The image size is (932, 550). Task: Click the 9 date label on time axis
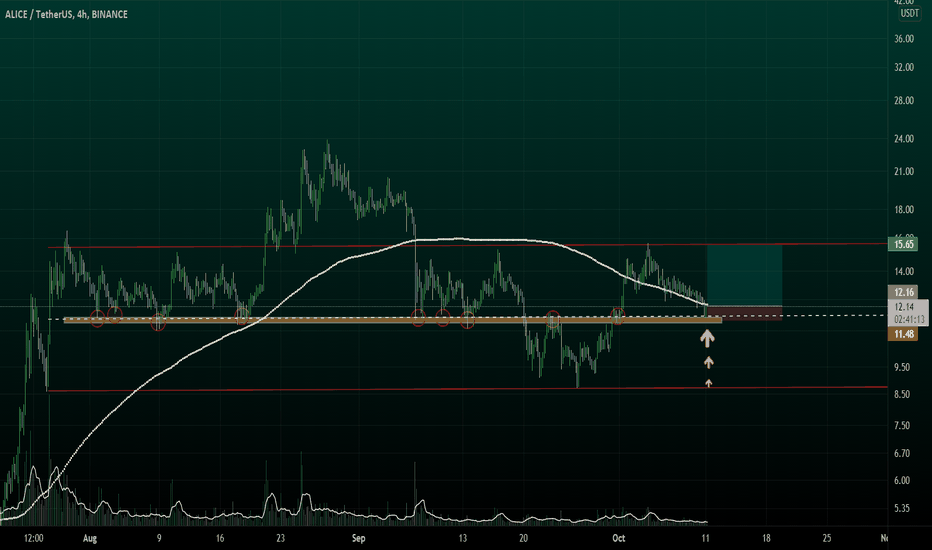(x=159, y=538)
